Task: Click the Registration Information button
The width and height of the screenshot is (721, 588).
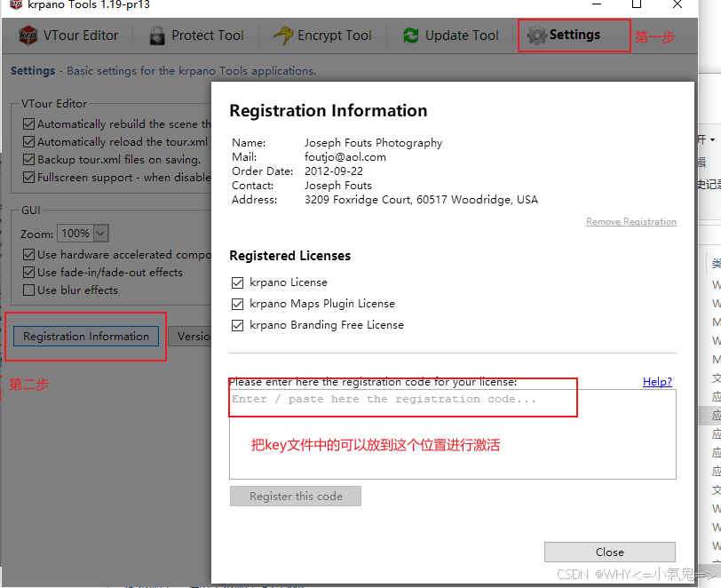Action: point(86,337)
